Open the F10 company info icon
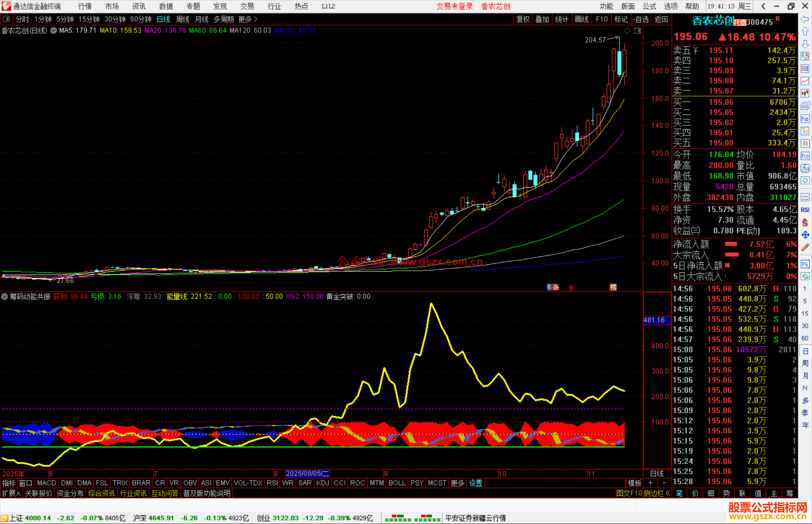Viewport: 812px width, 524px height. (805, 119)
